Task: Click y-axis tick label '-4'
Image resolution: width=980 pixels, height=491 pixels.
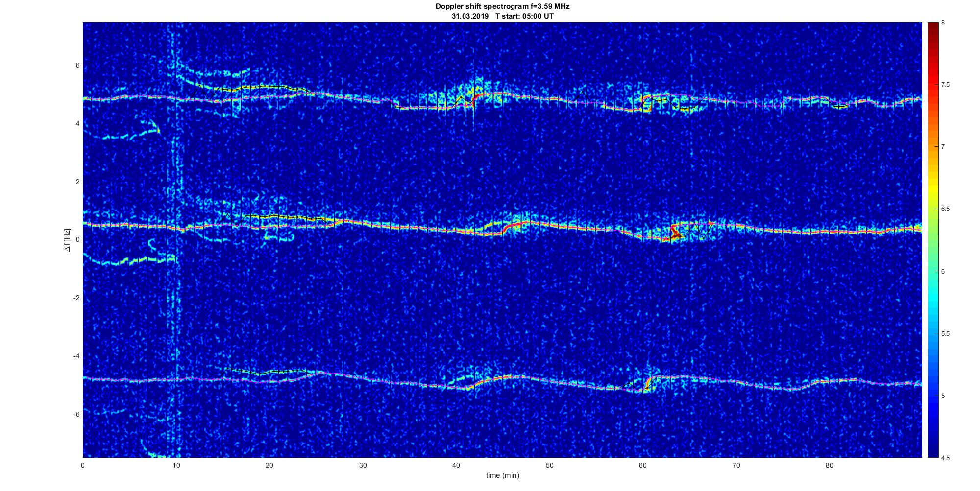Action: coord(76,356)
